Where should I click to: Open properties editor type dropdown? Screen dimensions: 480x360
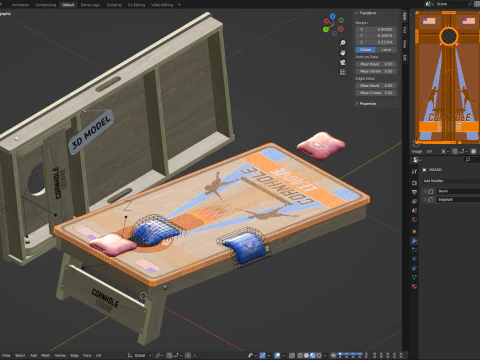click(417, 160)
